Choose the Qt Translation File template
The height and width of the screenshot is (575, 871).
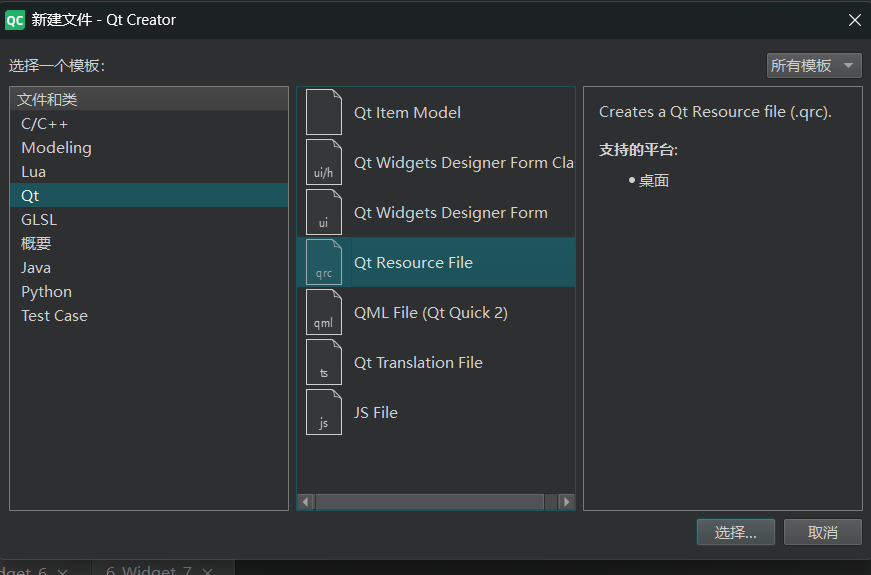click(x=436, y=362)
